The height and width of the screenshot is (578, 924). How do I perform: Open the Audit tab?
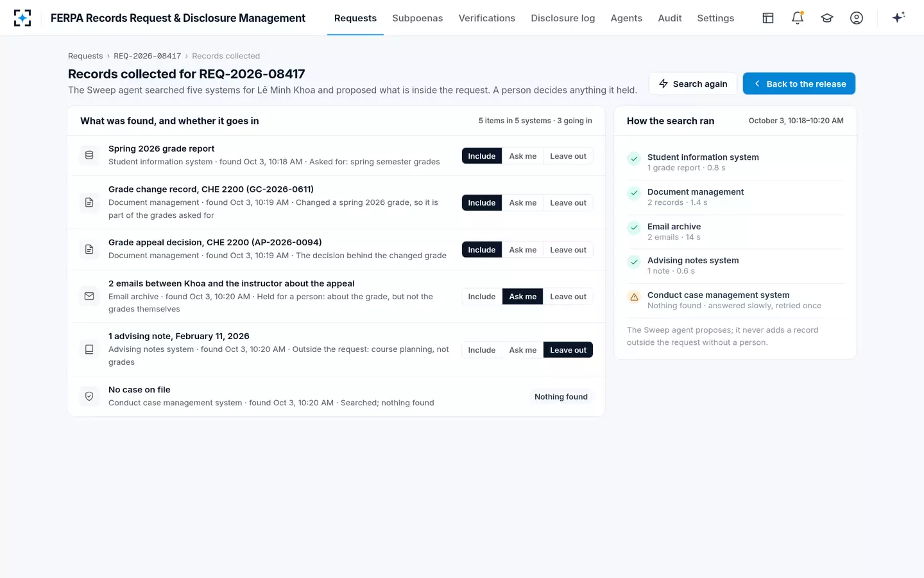(x=670, y=18)
